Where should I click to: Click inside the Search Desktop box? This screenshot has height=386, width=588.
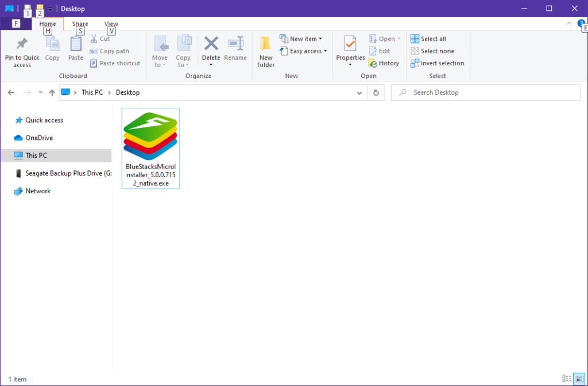click(485, 92)
